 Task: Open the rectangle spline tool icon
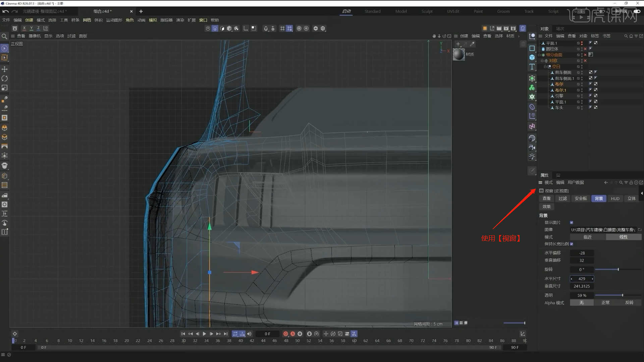[532, 48]
